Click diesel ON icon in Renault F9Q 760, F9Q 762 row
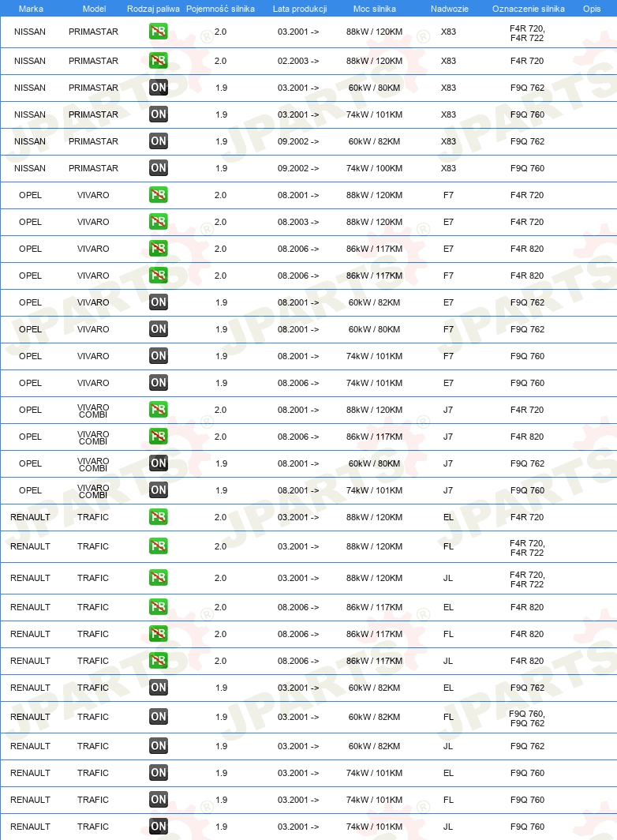The height and width of the screenshot is (840, 617). tap(158, 716)
